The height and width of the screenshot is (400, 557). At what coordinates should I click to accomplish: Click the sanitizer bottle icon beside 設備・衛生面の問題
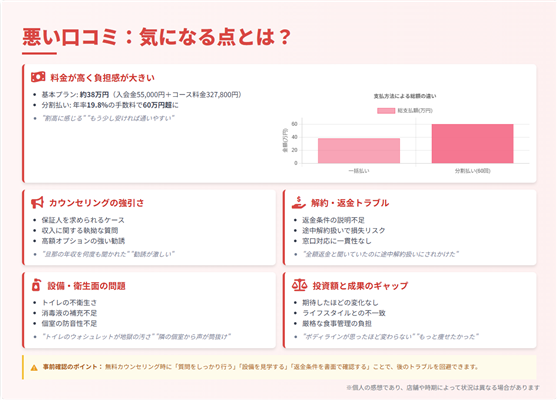[x=36, y=285]
